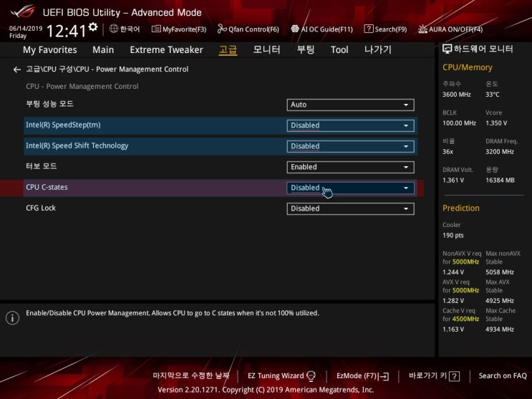Click the 3600 MHz frequency value
Viewport: 532px width, 399px height.
pyautogui.click(x=456, y=95)
